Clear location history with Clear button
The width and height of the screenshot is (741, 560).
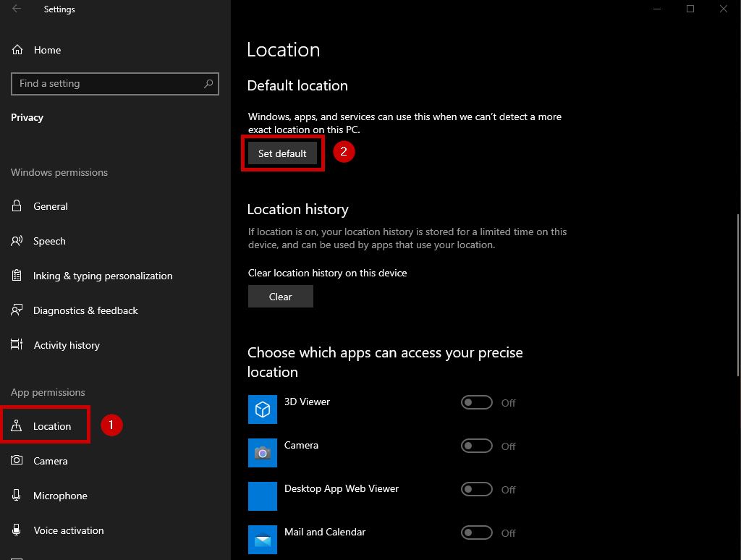point(281,297)
